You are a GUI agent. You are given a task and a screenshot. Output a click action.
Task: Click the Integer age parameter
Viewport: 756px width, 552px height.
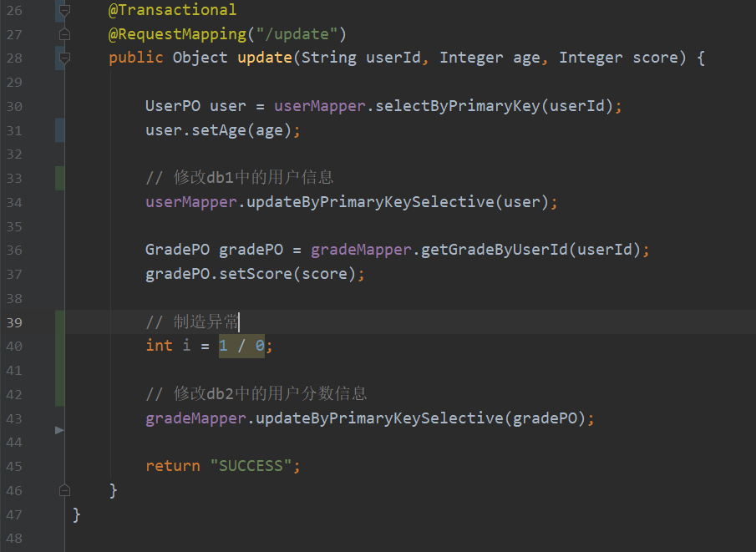pyautogui.click(x=490, y=58)
